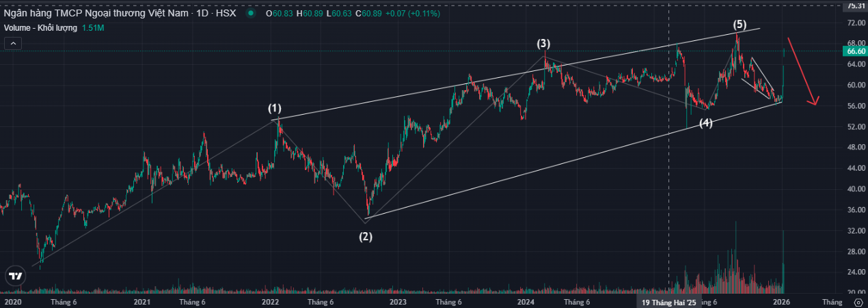Screen dimensions: 868x308
Task: Click the 2023 label on the time axis
Action: [398, 301]
